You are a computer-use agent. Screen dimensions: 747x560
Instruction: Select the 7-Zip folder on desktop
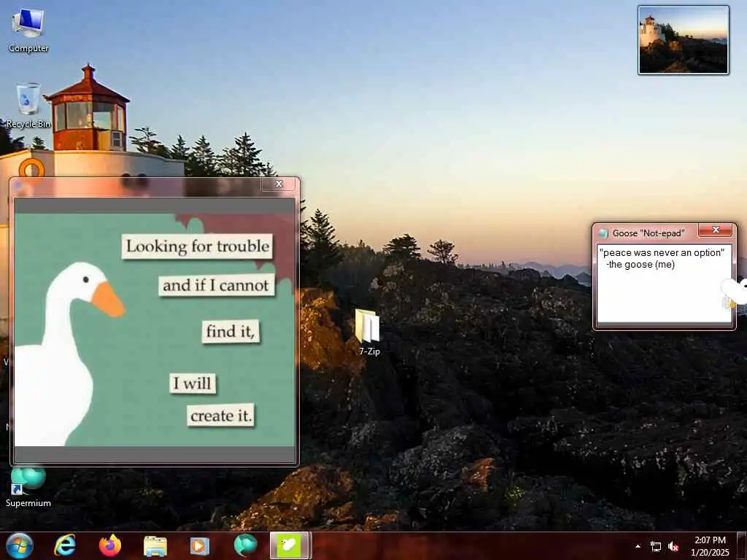(x=368, y=332)
